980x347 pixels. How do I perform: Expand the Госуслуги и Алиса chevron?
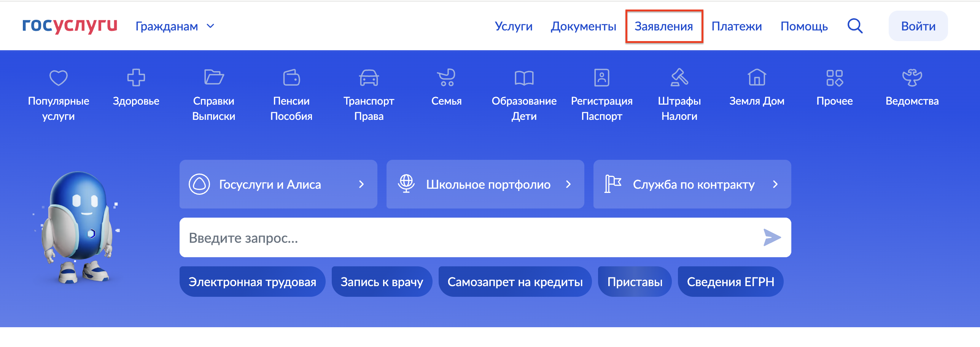pos(361,184)
